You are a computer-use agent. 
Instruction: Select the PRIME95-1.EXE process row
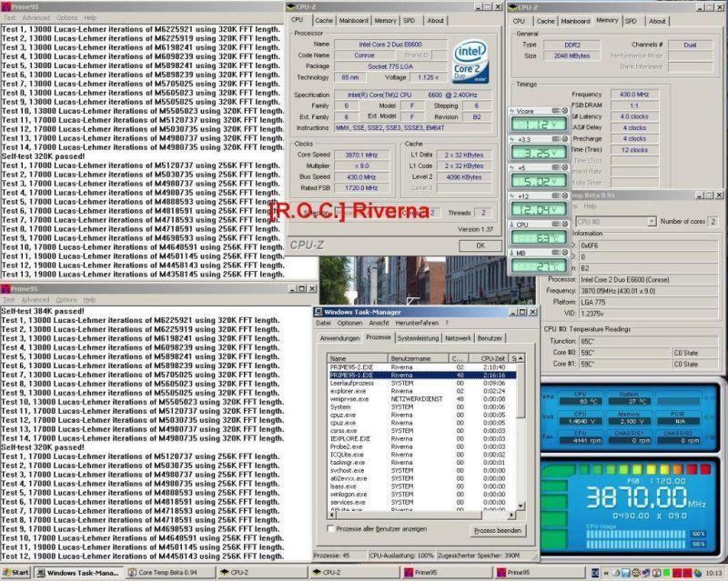coord(422,375)
